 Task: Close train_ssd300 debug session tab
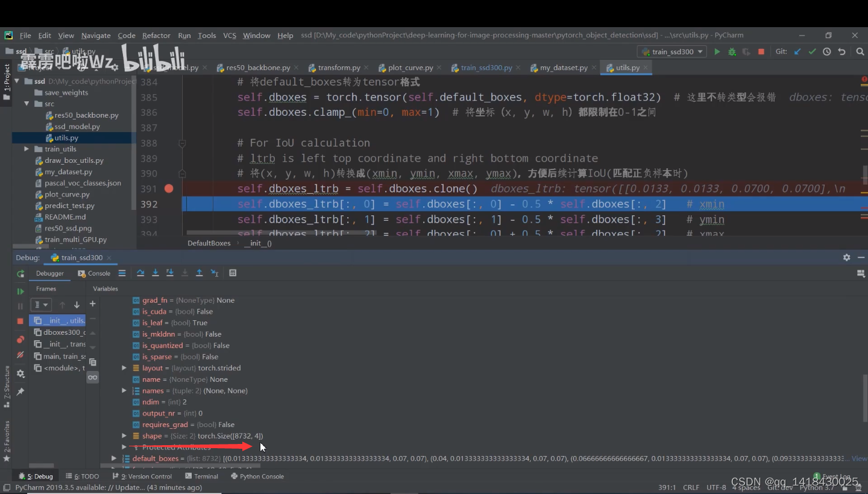pyautogui.click(x=110, y=258)
